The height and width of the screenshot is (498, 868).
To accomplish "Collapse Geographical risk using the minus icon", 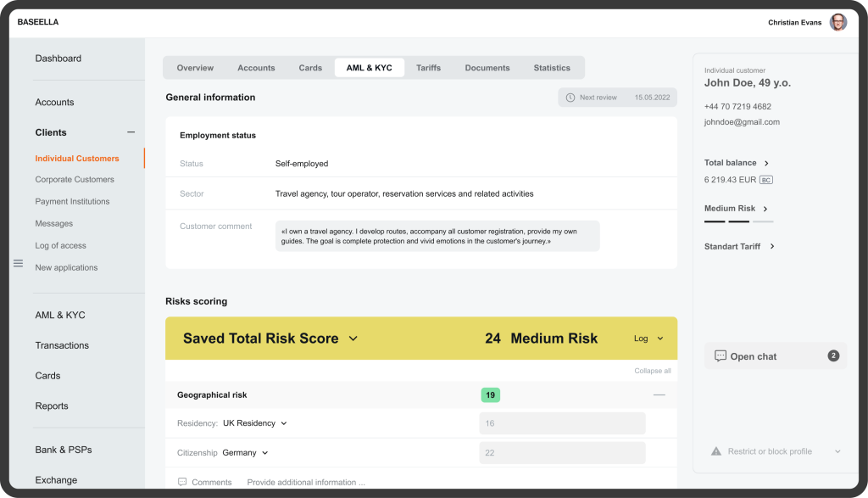I will [659, 394].
